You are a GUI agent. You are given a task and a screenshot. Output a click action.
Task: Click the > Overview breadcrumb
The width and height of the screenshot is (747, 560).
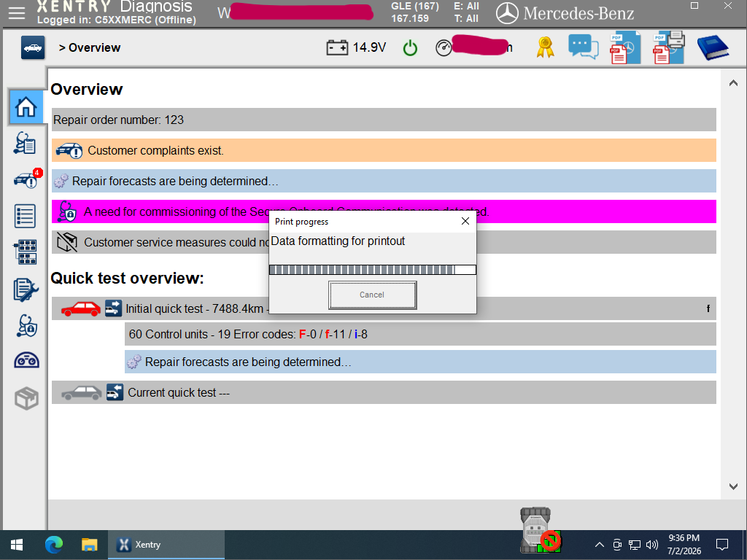click(90, 47)
